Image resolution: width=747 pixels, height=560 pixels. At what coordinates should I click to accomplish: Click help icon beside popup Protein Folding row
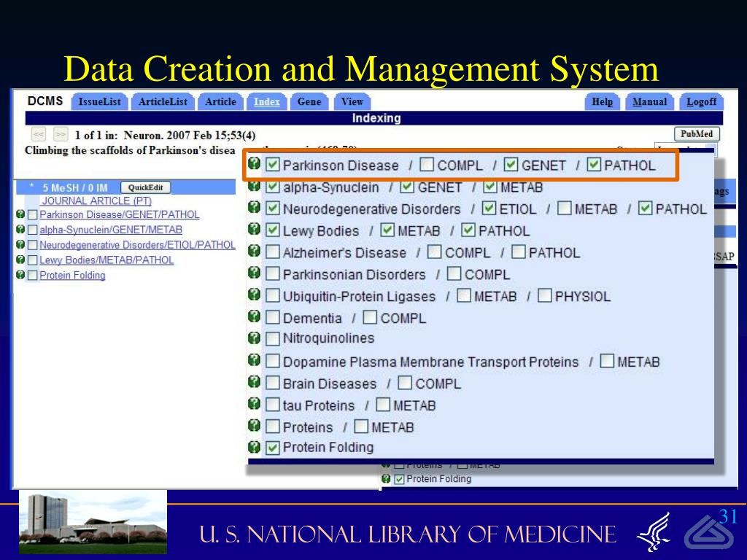tap(255, 447)
